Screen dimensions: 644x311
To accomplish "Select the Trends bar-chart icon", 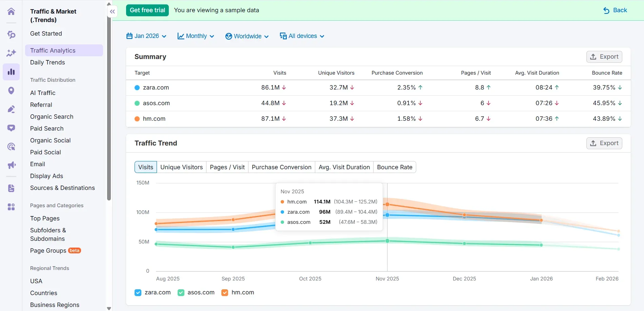I will pos(11,72).
